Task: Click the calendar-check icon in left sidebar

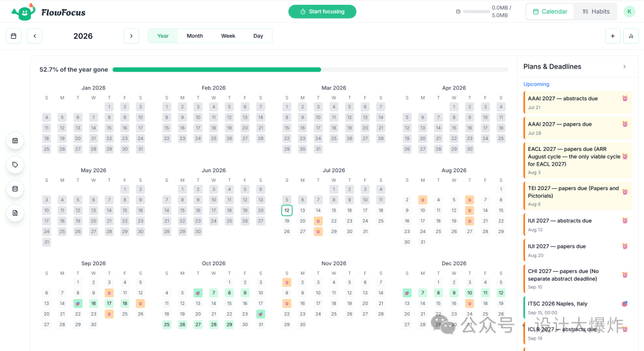Action: (x=15, y=141)
